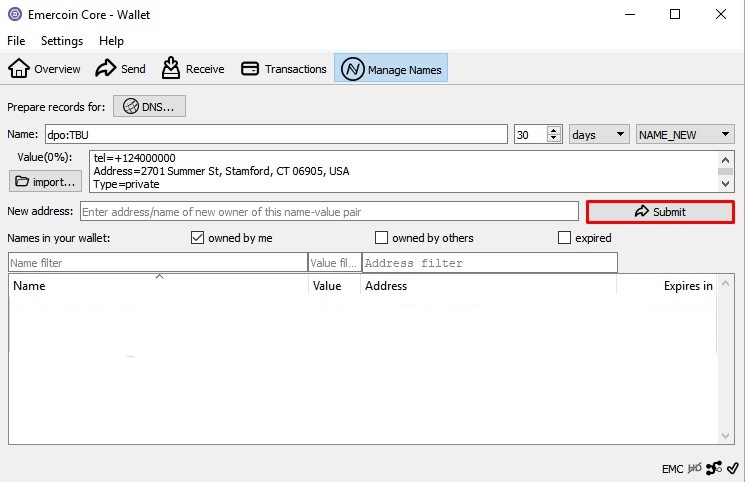
Task: Go to the Transactions tab
Action: (283, 69)
